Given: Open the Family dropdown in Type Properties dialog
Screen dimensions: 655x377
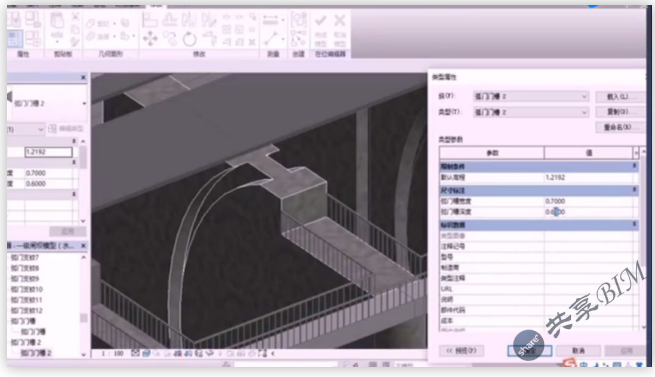Looking at the screenshot, I should tap(584, 97).
